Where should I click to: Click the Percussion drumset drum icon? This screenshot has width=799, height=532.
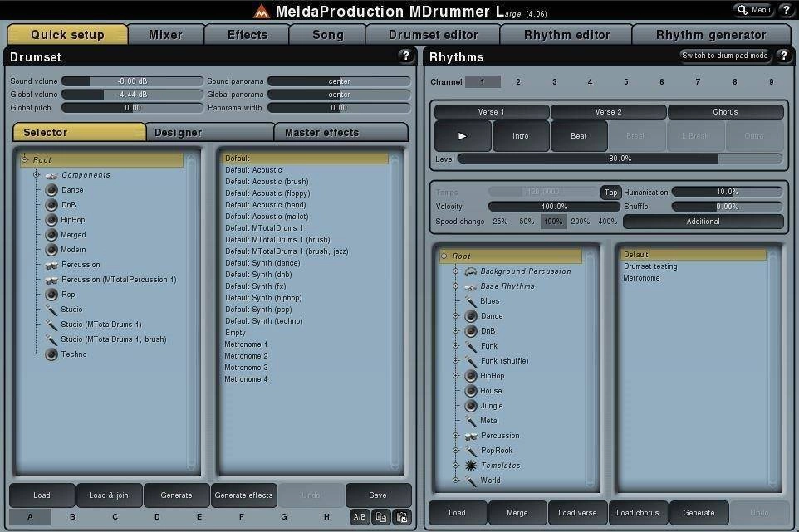click(51, 265)
